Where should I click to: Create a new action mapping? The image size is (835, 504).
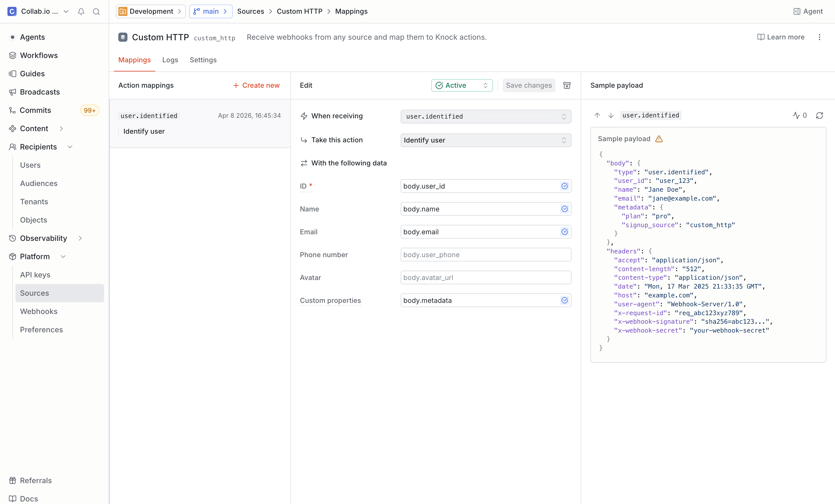(256, 85)
